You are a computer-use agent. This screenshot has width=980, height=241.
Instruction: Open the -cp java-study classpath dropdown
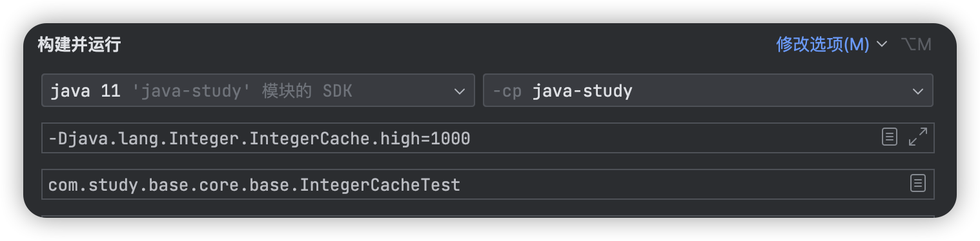click(708, 91)
